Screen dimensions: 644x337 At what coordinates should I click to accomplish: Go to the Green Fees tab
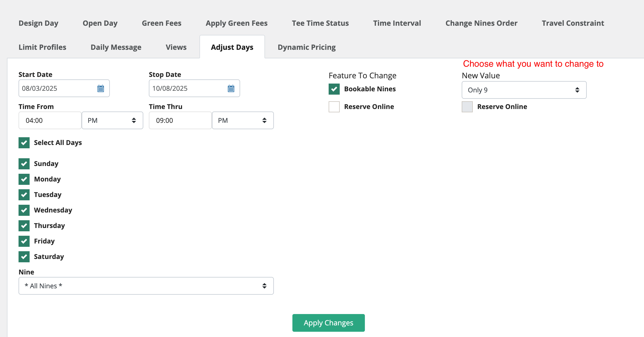(162, 23)
